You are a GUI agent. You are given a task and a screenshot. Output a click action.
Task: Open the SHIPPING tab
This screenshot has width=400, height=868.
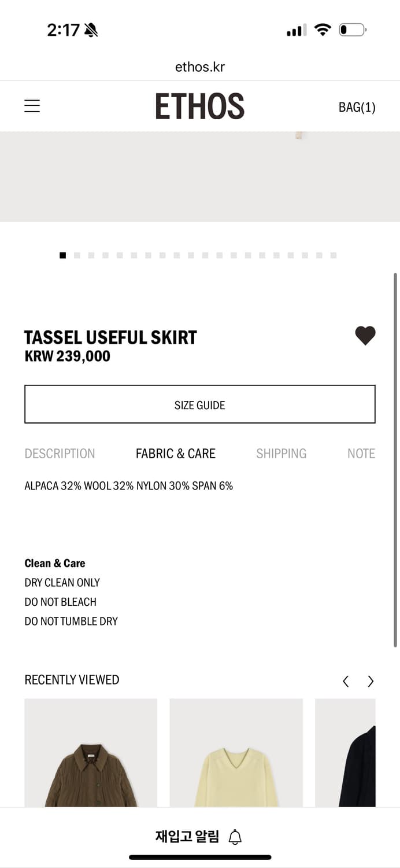point(281,453)
